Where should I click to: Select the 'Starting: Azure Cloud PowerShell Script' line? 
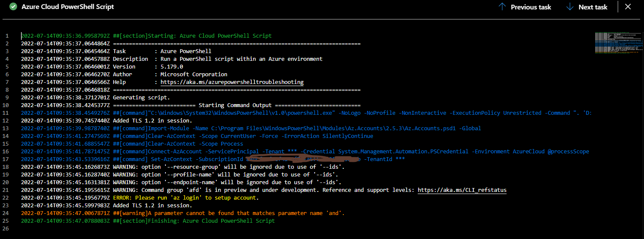point(146,36)
